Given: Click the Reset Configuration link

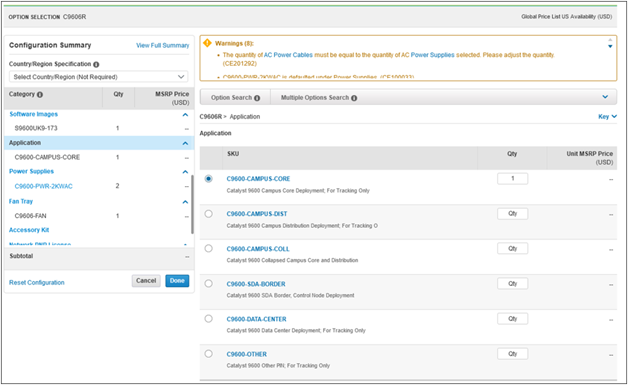Looking at the screenshot, I should (36, 282).
